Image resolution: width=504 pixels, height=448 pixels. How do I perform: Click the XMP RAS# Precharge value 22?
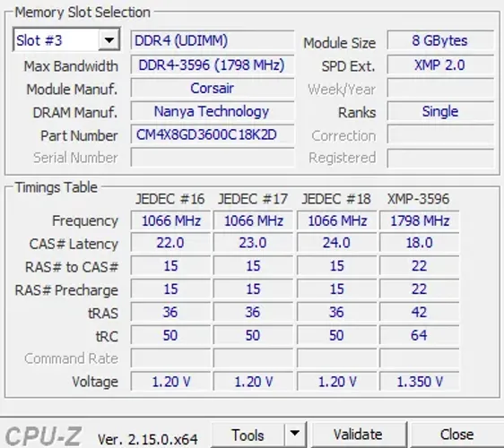(x=420, y=289)
